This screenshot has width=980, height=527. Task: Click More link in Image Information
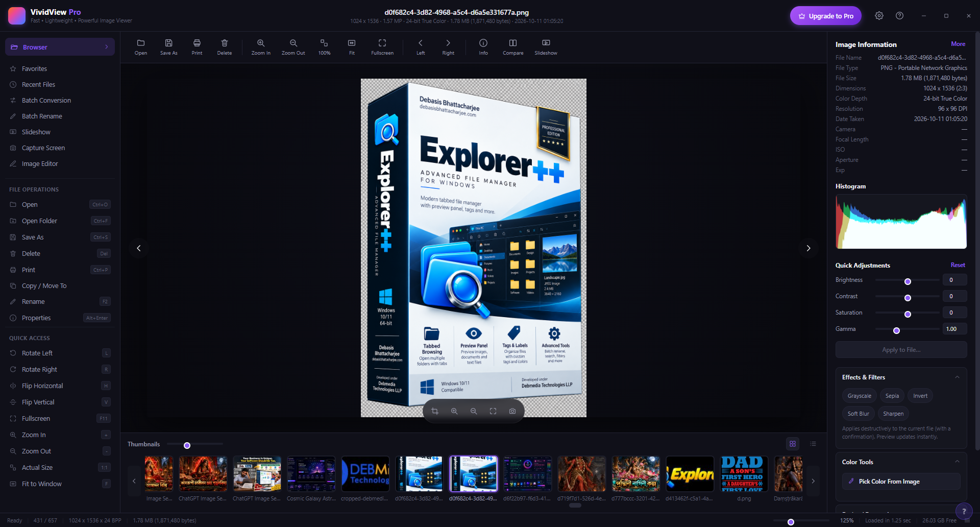(958, 44)
